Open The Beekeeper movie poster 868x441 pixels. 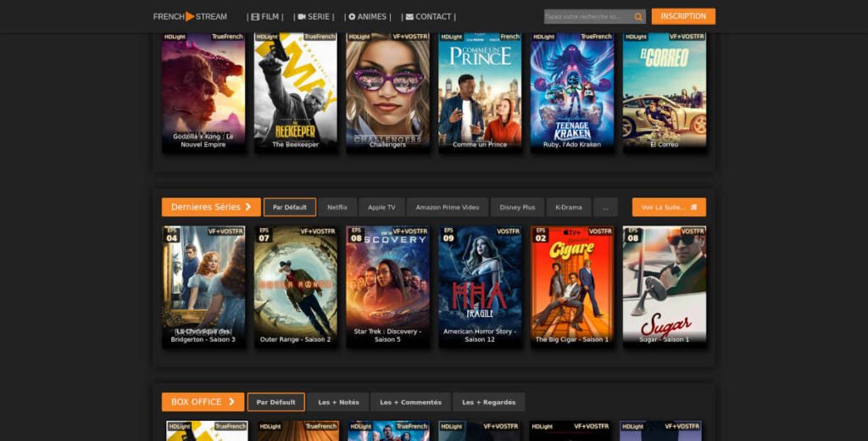pos(296,93)
